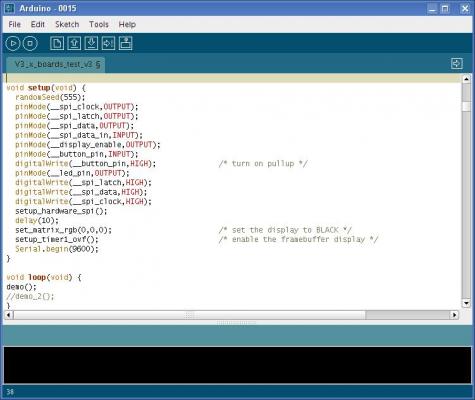Click 'pinMode(__led_pin,OUTPUT);' line

pyautogui.click(x=72, y=173)
